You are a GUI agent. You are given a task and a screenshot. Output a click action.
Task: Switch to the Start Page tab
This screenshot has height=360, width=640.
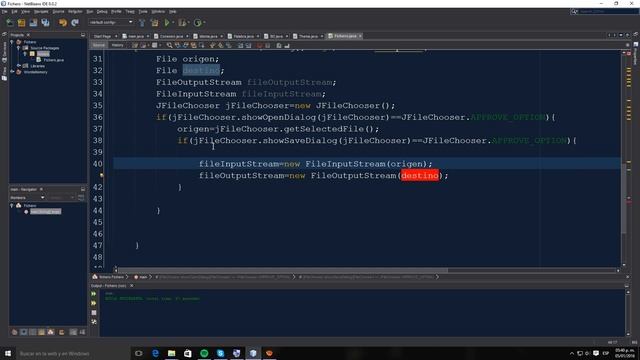[102, 36]
